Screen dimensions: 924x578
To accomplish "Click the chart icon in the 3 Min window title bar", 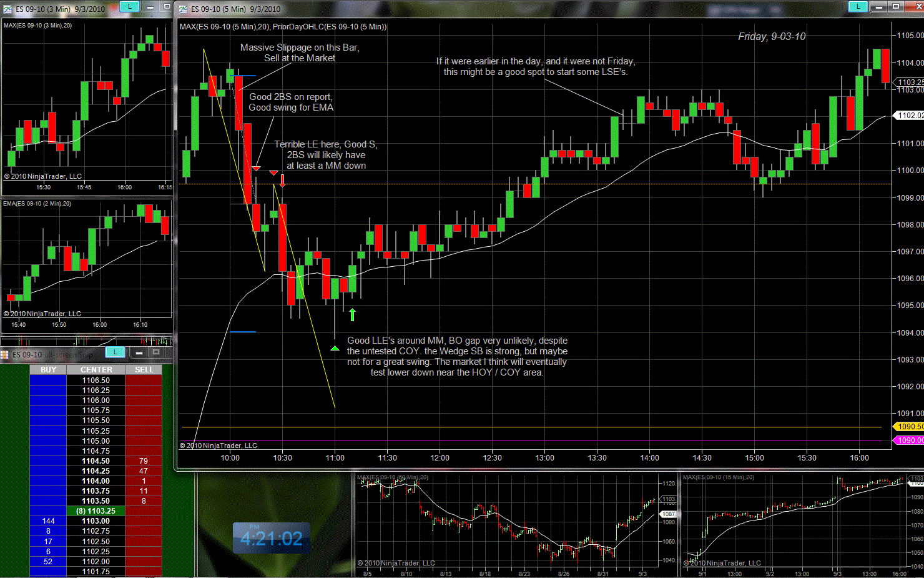I will click(7, 9).
